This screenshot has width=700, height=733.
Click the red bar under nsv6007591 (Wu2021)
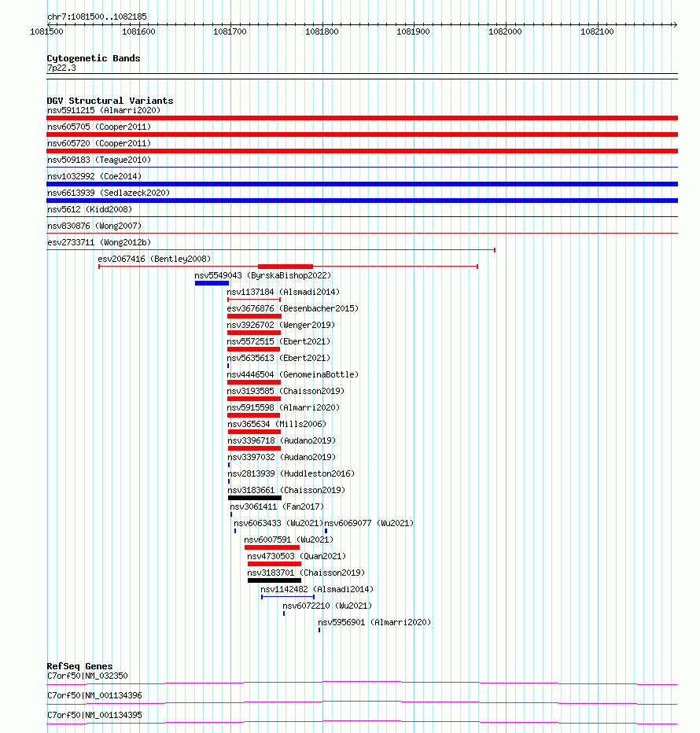click(272, 547)
